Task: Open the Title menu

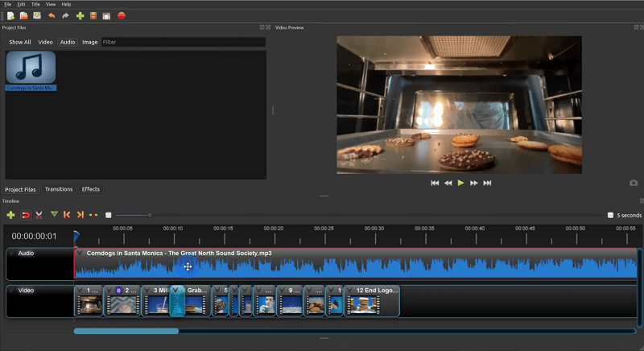Action: 35,4
